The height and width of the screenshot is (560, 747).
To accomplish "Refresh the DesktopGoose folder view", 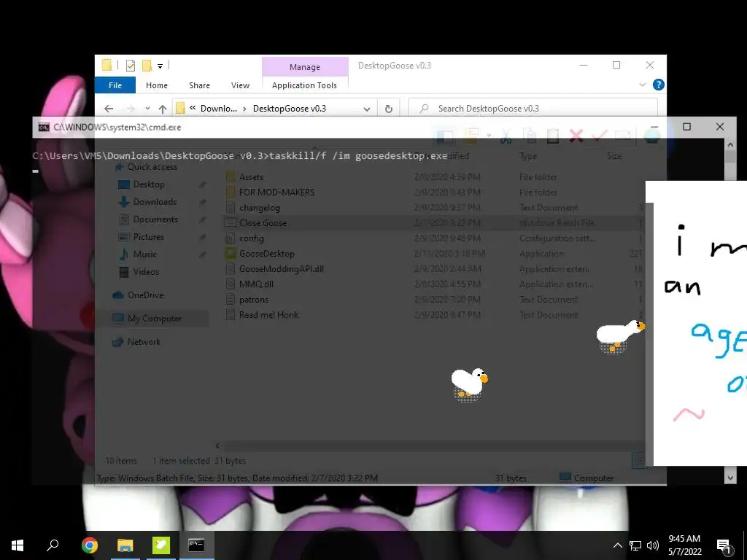I will point(389,109).
